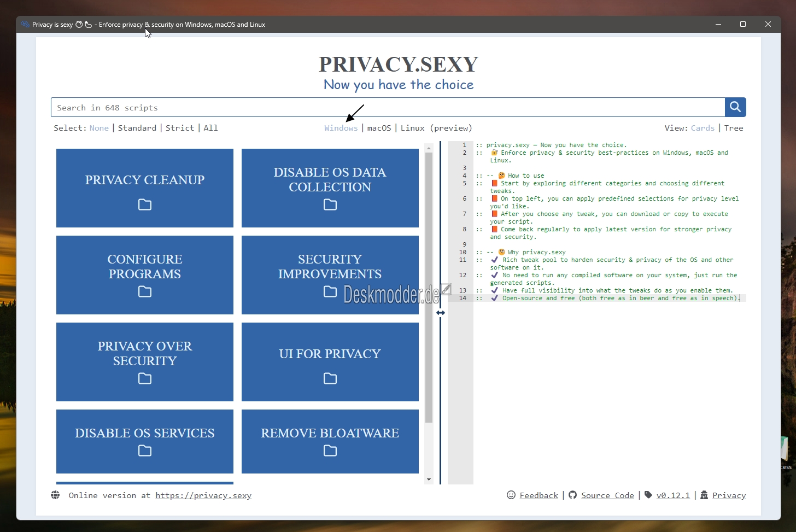
Task: Expand the Privacy Over Security card
Action: pyautogui.click(x=145, y=362)
